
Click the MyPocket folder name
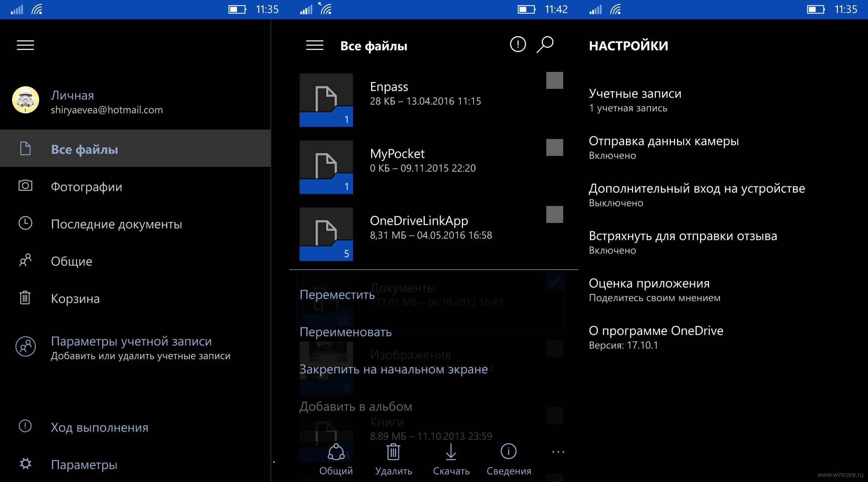(x=397, y=154)
